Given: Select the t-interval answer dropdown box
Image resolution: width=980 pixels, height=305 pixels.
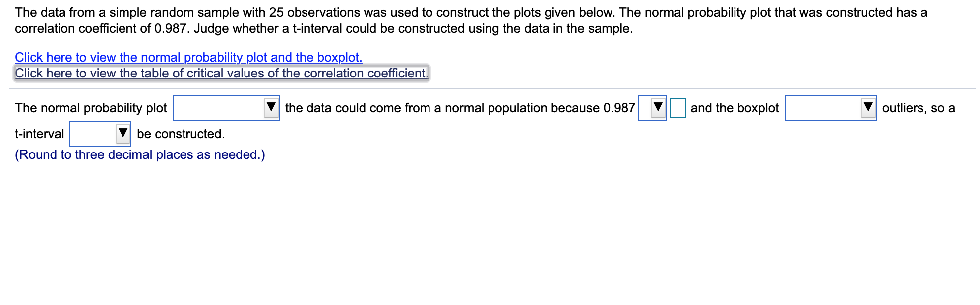Looking at the screenshot, I should point(99,133).
